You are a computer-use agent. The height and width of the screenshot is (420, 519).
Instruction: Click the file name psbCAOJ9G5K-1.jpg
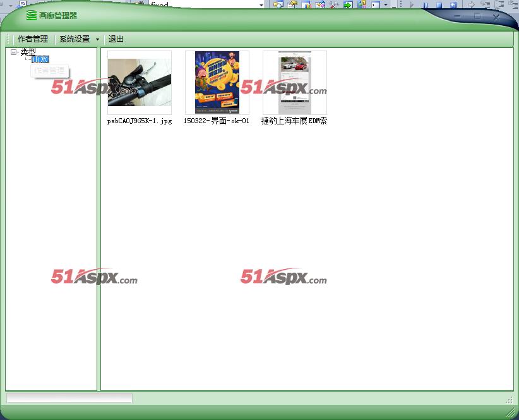pyautogui.click(x=140, y=121)
